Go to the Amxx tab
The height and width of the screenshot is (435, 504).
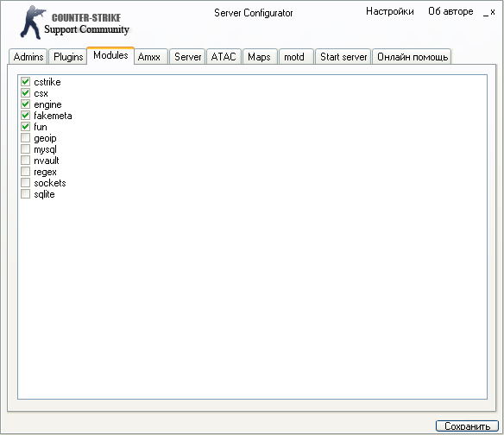149,57
